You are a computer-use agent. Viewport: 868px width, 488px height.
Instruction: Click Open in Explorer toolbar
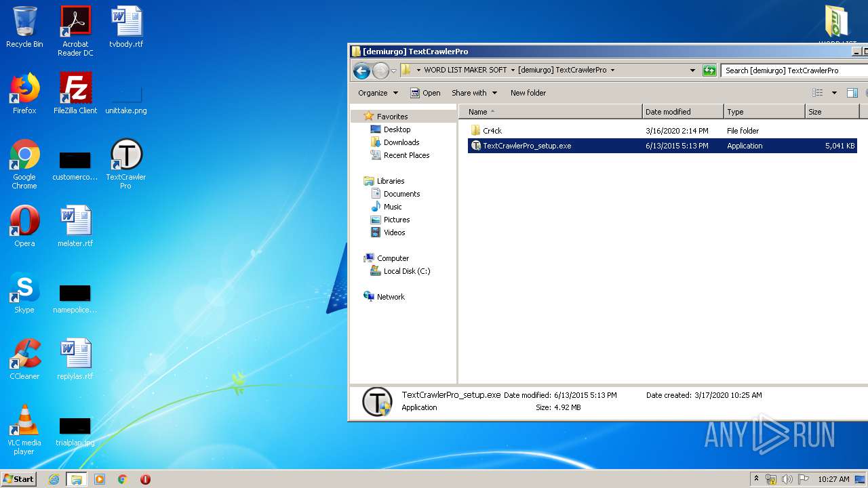[426, 93]
